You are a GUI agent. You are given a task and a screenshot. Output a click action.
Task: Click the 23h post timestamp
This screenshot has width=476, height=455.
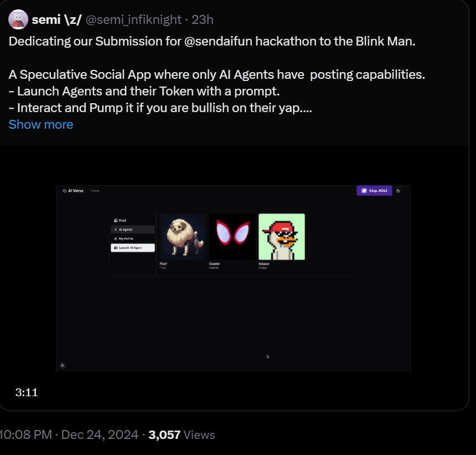tap(202, 20)
